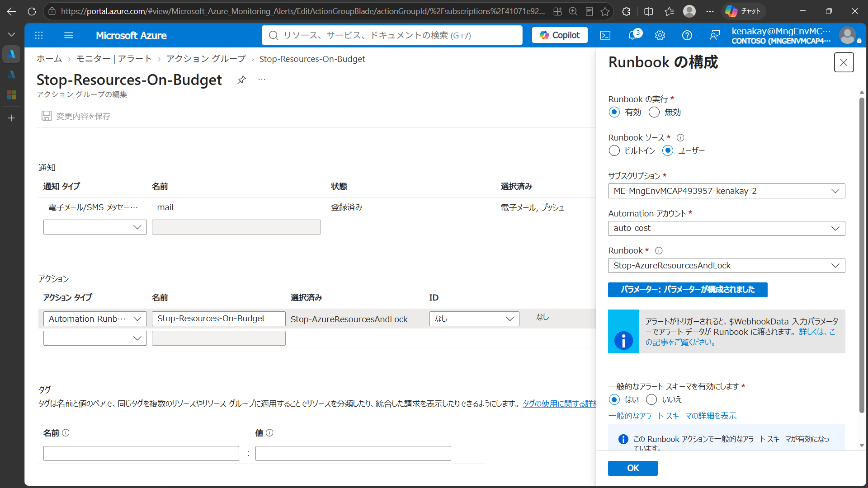The image size is (868, 488).
Task: Click the パラメーター configured button
Action: pyautogui.click(x=688, y=290)
